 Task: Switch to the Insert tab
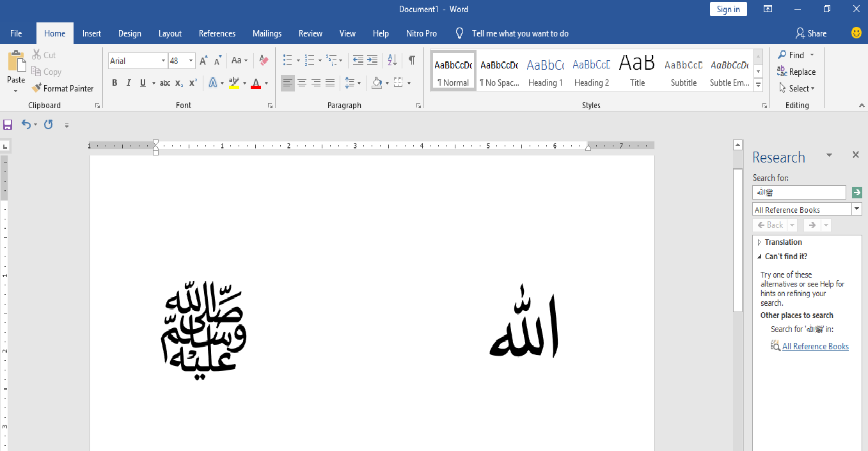point(91,33)
